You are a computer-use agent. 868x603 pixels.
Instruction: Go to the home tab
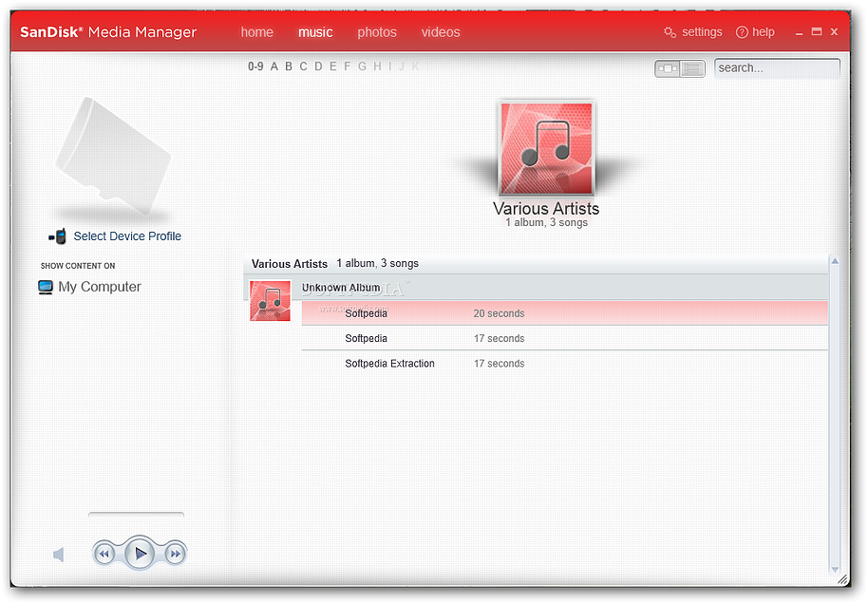(x=256, y=32)
